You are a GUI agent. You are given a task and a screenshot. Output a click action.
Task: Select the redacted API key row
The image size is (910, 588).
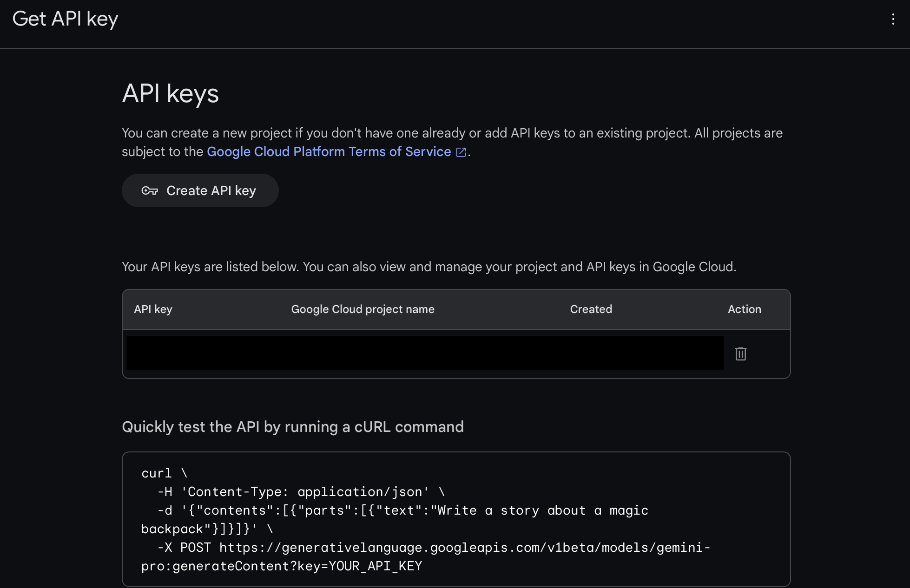pos(424,353)
